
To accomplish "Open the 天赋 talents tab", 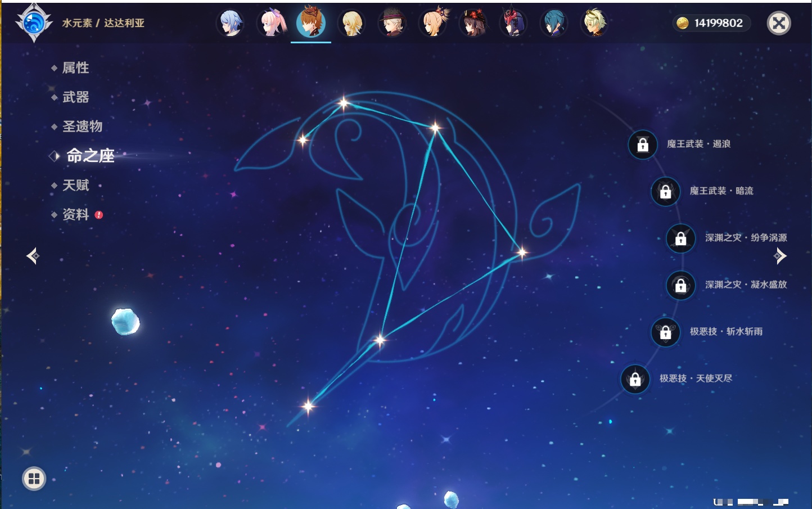I will pyautogui.click(x=75, y=185).
